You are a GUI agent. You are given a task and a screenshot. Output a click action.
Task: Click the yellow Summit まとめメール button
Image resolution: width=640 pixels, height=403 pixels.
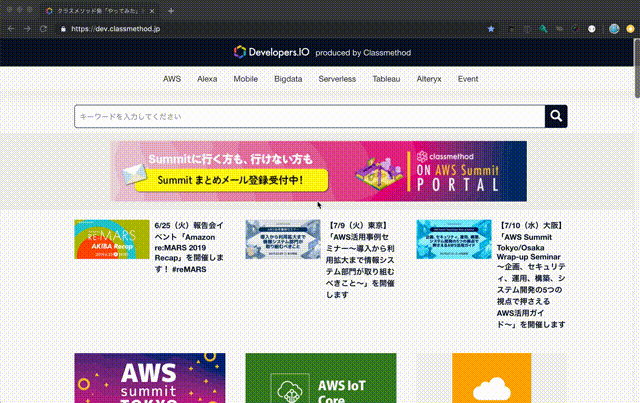[x=231, y=180]
